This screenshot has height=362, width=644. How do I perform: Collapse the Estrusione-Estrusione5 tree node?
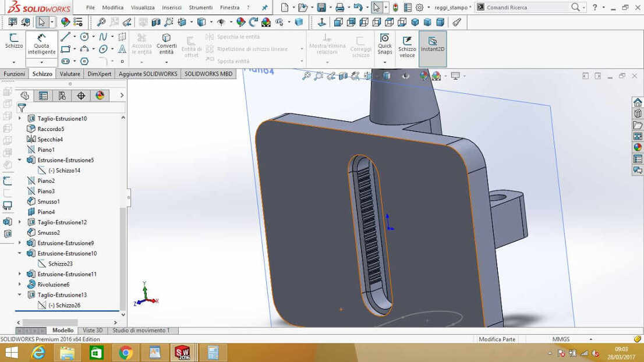click(x=20, y=159)
